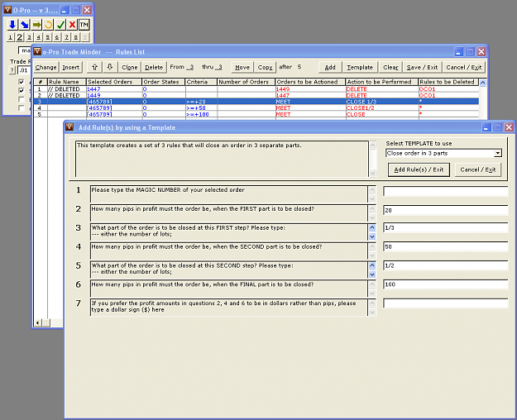Click the .01 lot size field in O-Pro
517x420 pixels.
(24, 70)
